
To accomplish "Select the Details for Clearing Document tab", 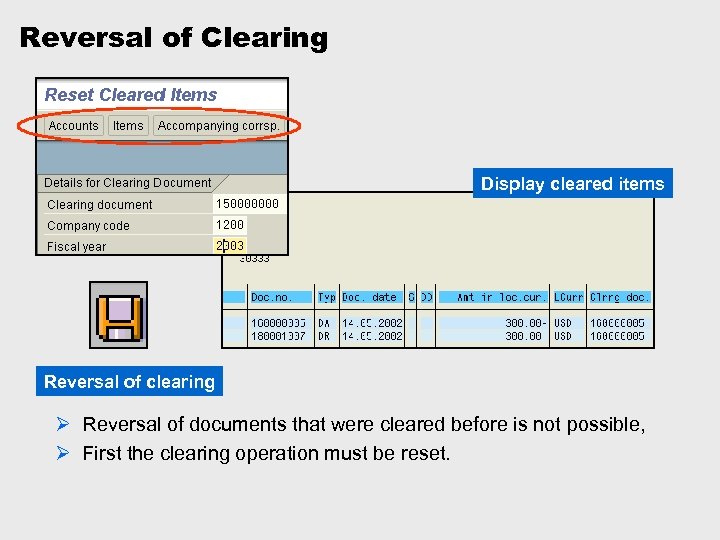I will pyautogui.click(x=128, y=183).
